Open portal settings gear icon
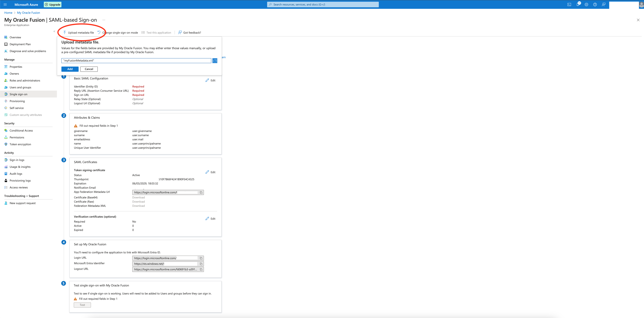The height and width of the screenshot is (318, 644). click(586, 5)
